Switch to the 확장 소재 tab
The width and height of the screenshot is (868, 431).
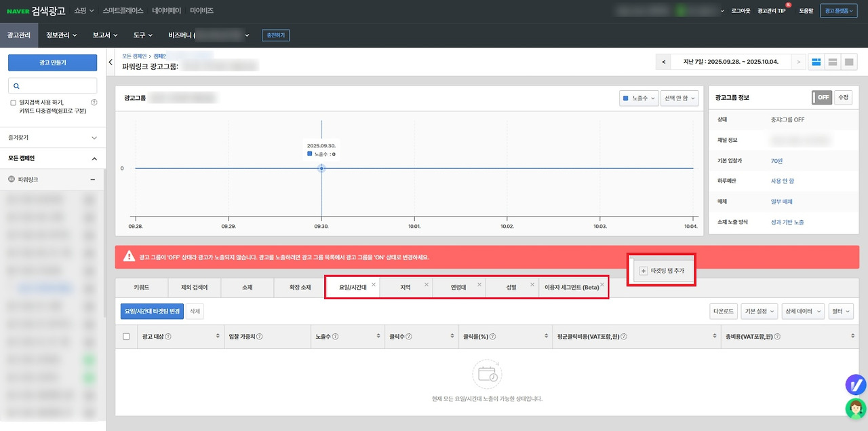[x=300, y=288]
